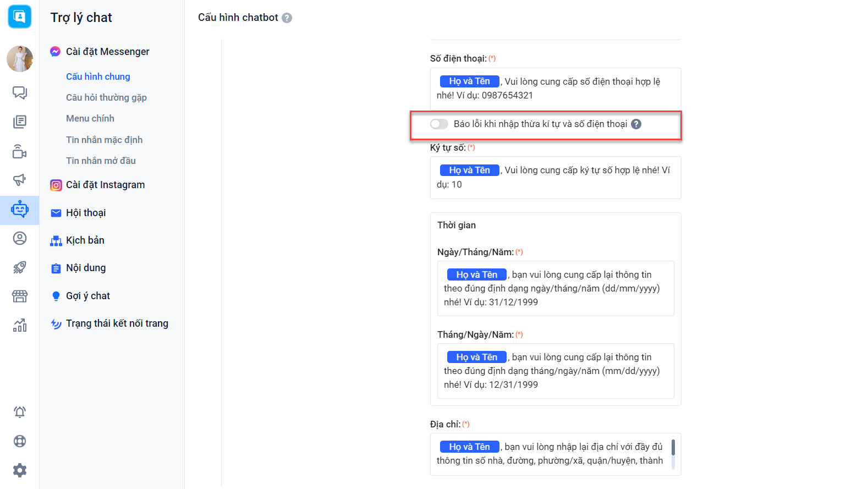Open the customer profile sidebar icon
The height and width of the screenshot is (489, 868).
(x=20, y=238)
